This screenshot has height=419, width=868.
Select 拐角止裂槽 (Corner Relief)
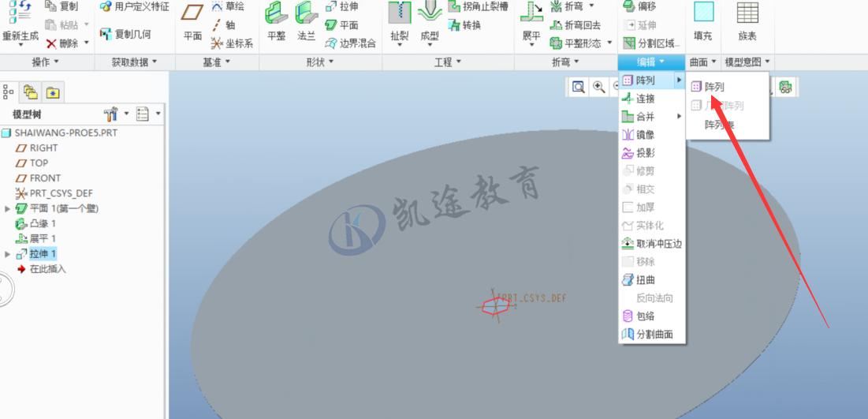pyautogui.click(x=478, y=6)
